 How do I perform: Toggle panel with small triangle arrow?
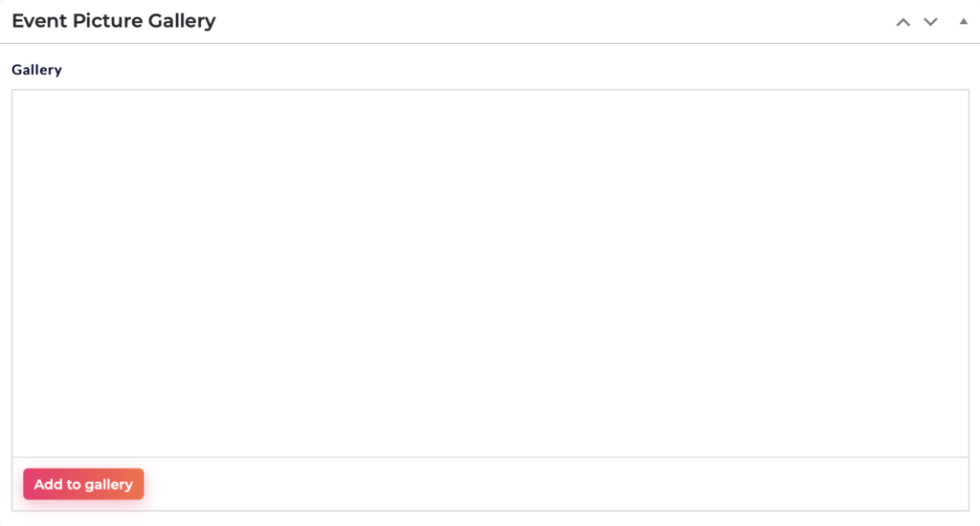(963, 21)
